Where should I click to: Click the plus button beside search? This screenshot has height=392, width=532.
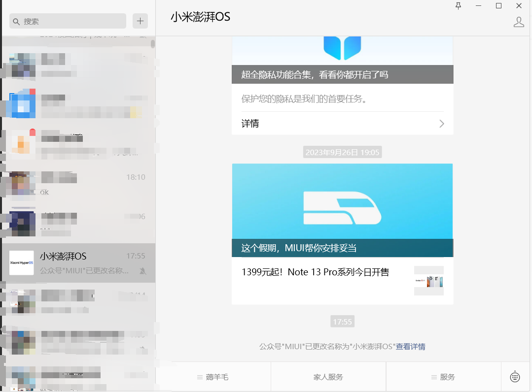(140, 21)
